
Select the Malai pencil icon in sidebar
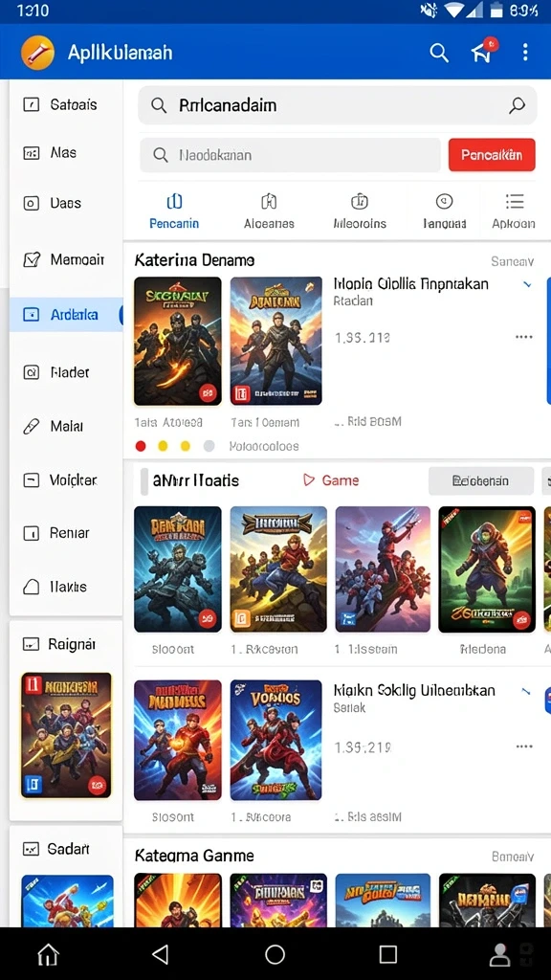[32, 426]
